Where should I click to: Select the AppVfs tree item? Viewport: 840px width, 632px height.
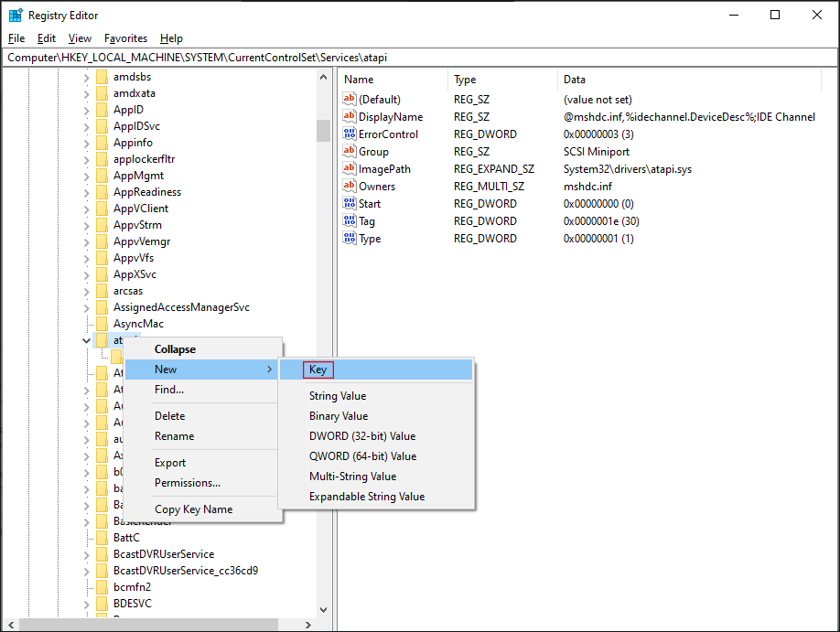[x=134, y=258]
